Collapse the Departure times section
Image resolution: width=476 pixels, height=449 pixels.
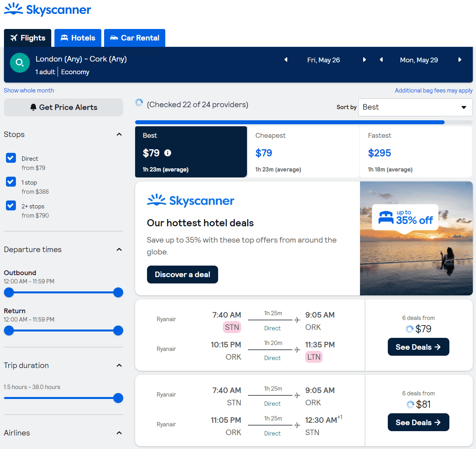coord(119,249)
